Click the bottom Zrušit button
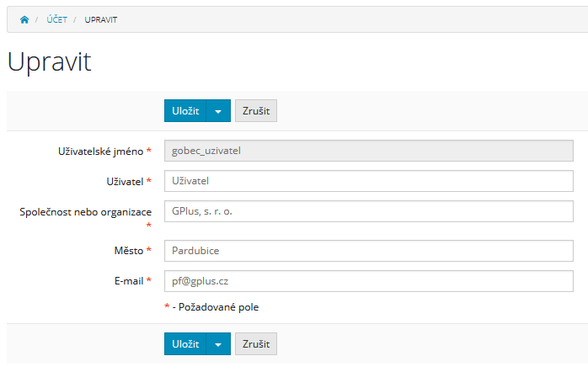The image size is (588, 372). 256,344
